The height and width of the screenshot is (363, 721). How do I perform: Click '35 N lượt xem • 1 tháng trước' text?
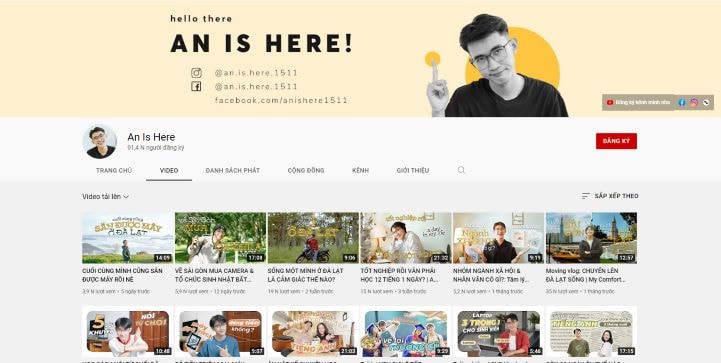pos(580,292)
